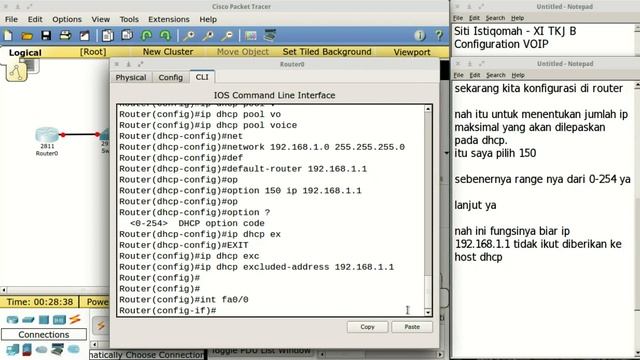Click the Viewport button
The width and height of the screenshot is (640, 360).
(412, 52)
